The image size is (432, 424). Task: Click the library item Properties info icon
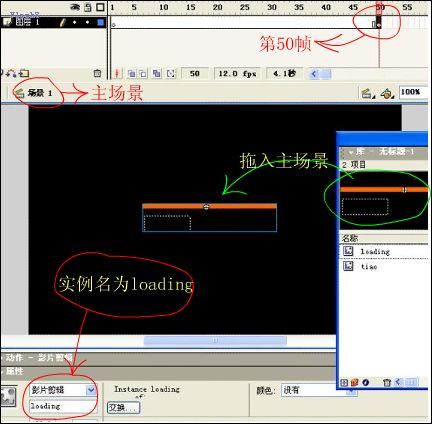click(x=366, y=382)
